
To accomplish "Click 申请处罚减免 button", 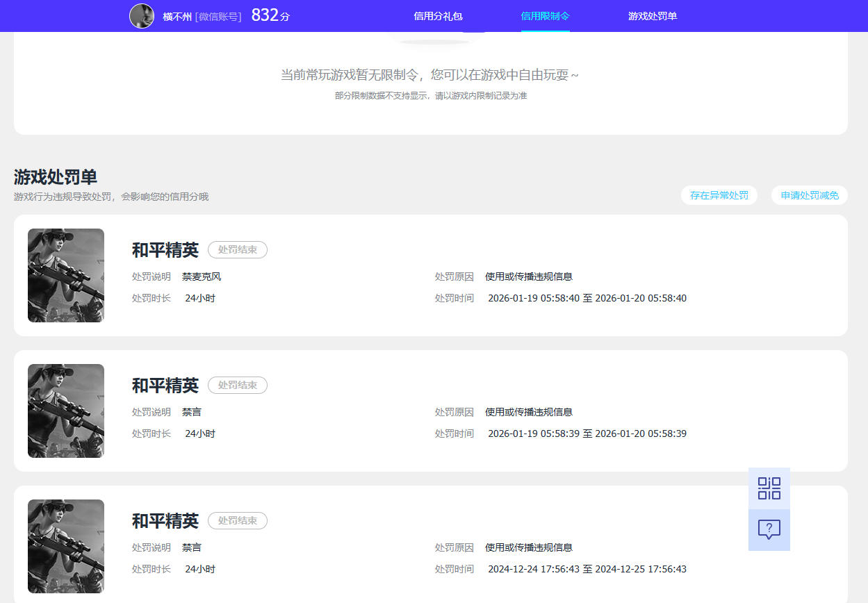I will pos(810,195).
